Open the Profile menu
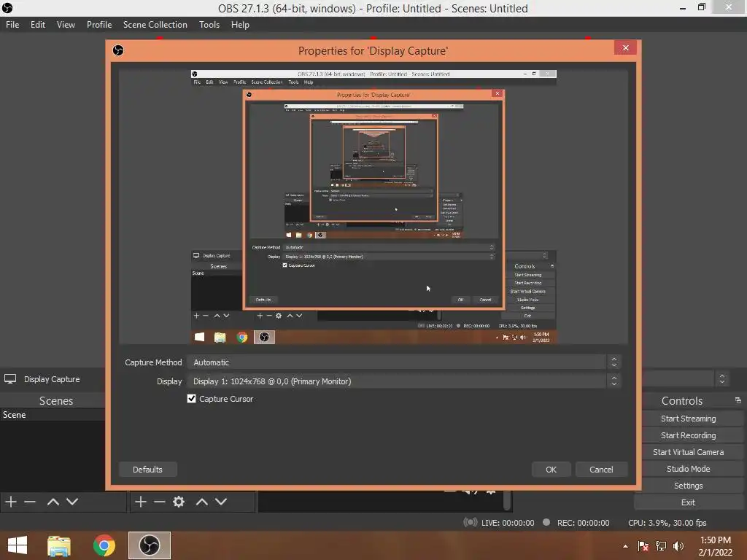 point(99,25)
